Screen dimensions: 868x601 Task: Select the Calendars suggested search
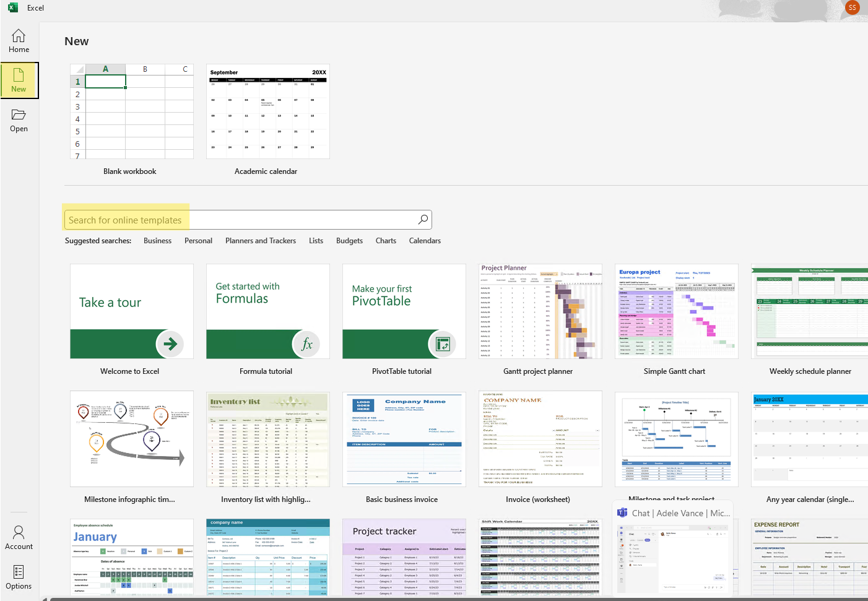pyautogui.click(x=425, y=241)
